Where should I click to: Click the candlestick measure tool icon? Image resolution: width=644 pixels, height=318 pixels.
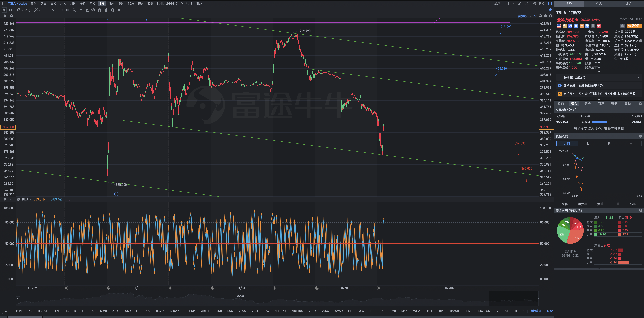click(81, 10)
